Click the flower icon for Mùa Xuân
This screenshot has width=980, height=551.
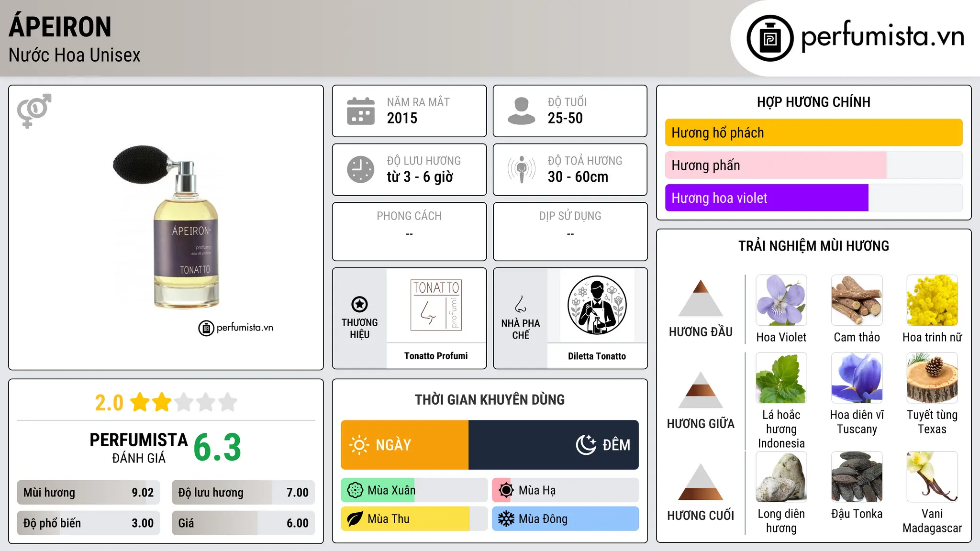(355, 490)
